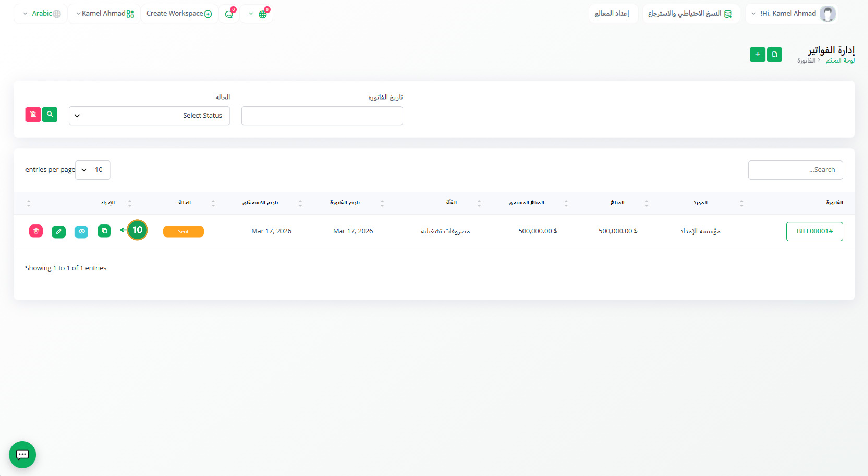Click the green plus create bill button
Screen dimensions: 868x476
(757, 54)
